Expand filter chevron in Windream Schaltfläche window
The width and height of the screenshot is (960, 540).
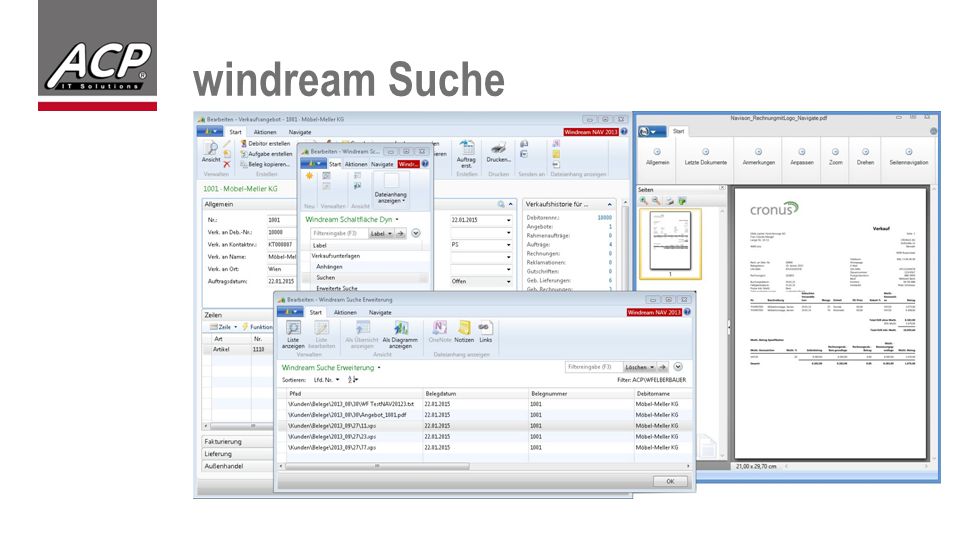click(x=416, y=233)
